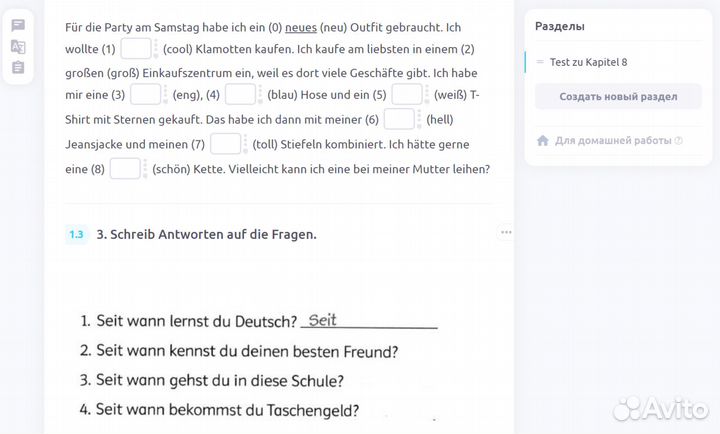Open the chat comments icon in left sidebar

(18, 25)
